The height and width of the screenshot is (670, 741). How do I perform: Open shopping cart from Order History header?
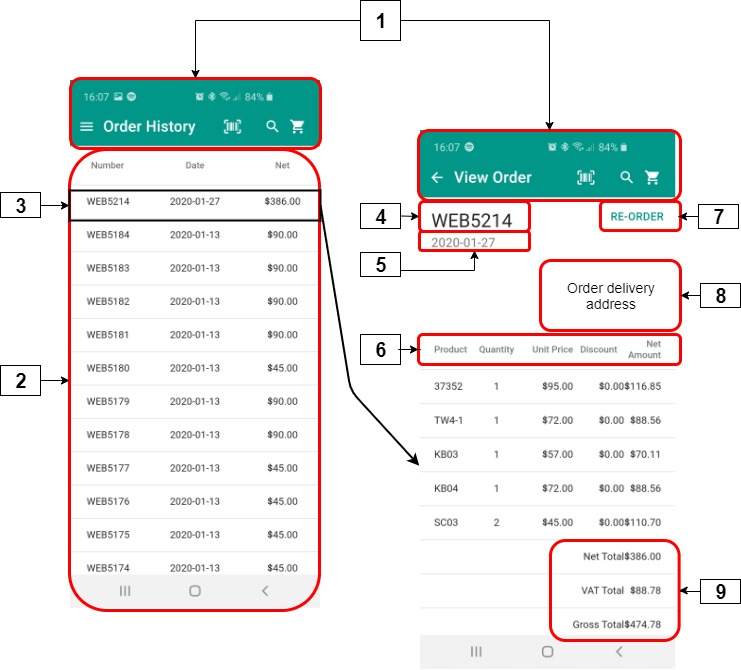297,127
